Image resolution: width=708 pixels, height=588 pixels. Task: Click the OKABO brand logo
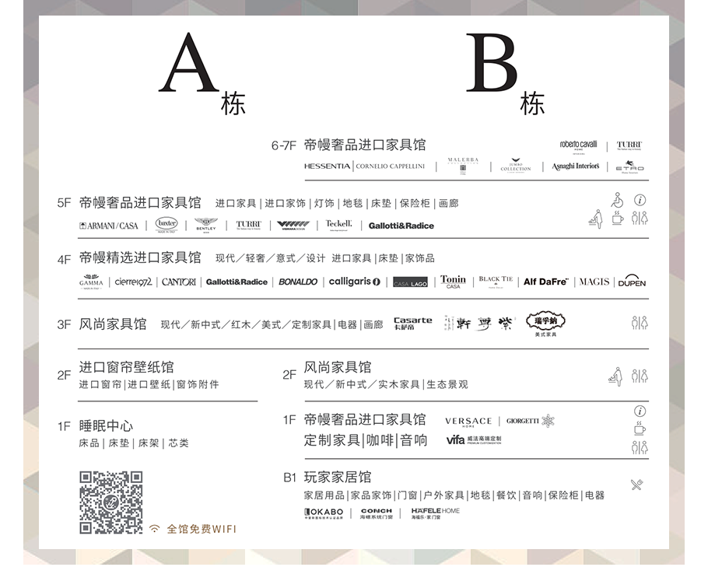(324, 513)
